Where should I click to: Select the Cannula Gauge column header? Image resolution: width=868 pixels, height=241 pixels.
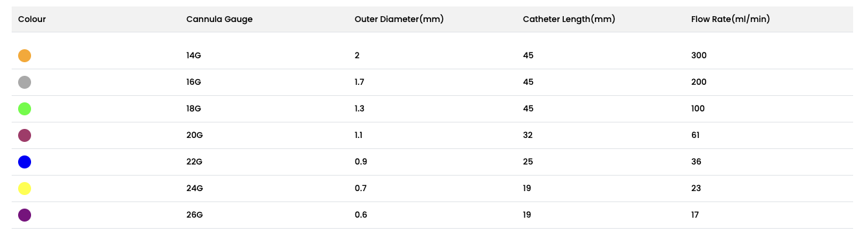pos(219,19)
